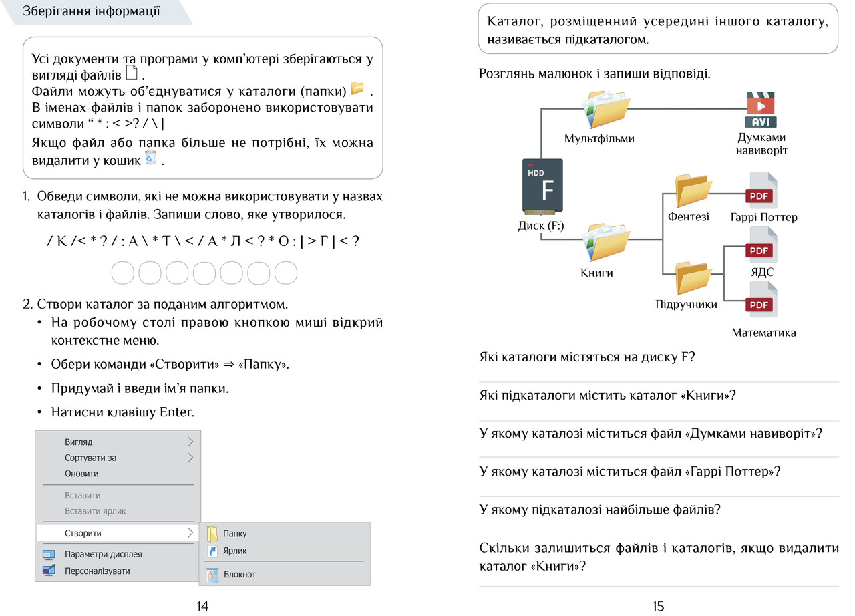Choose Сортувати за in context menu
Viewport: 855px width, 616px height.
pos(118,458)
